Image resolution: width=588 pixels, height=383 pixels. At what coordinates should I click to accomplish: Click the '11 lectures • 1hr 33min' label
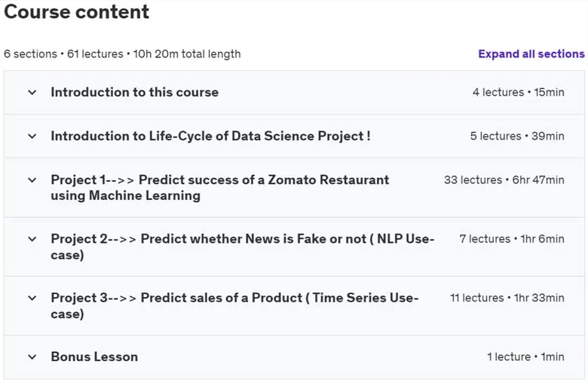pos(507,298)
